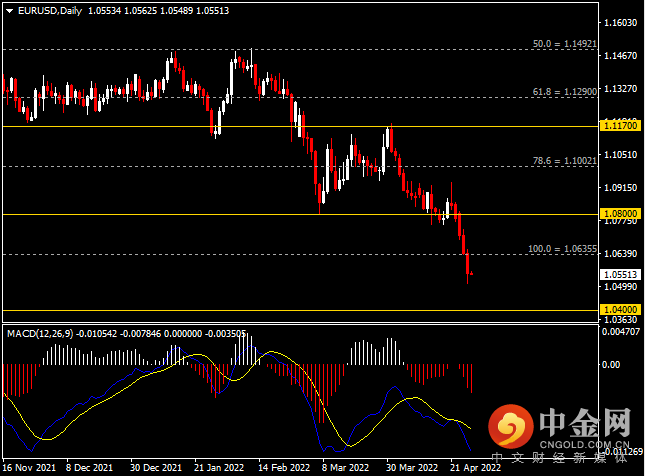
Task: Click the 1.03630 price scale value
Action: point(620,320)
